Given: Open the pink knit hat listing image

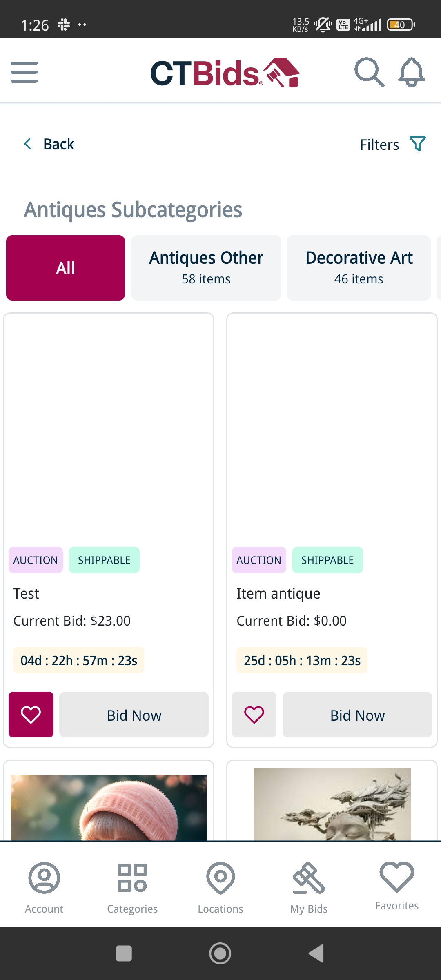Looking at the screenshot, I should 109,807.
